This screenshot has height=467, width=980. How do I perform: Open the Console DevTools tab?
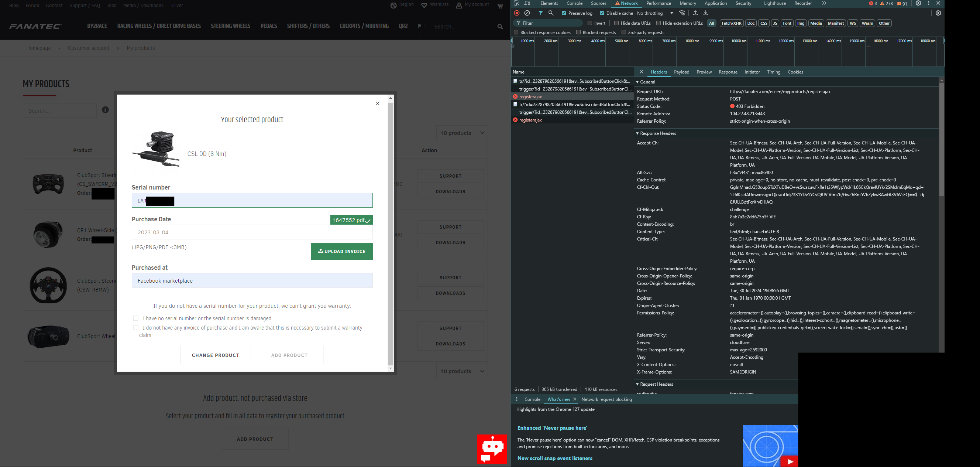[x=574, y=3]
